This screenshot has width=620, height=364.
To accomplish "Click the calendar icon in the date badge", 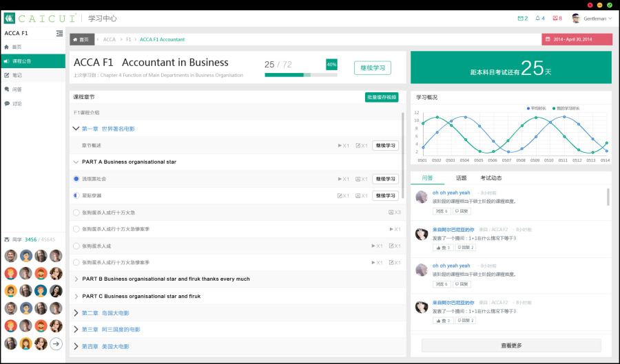I will click(548, 39).
